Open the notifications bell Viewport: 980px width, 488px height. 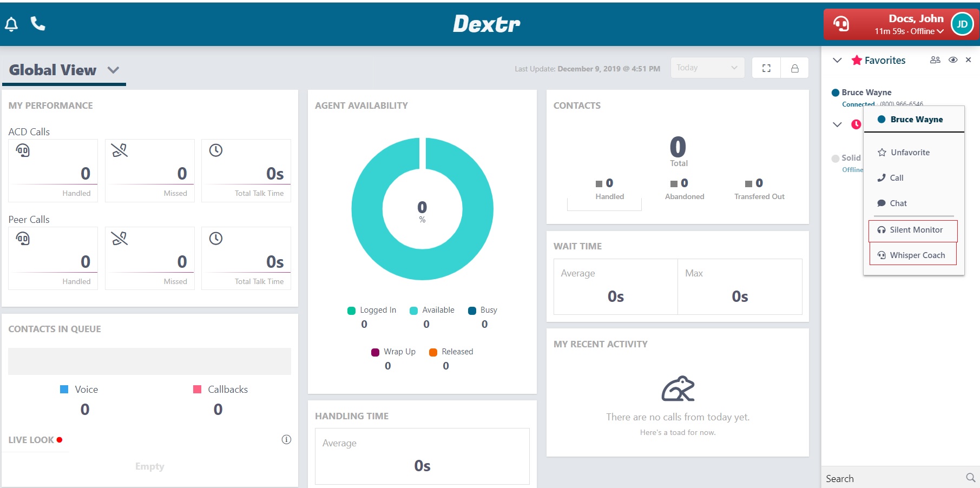pos(11,24)
